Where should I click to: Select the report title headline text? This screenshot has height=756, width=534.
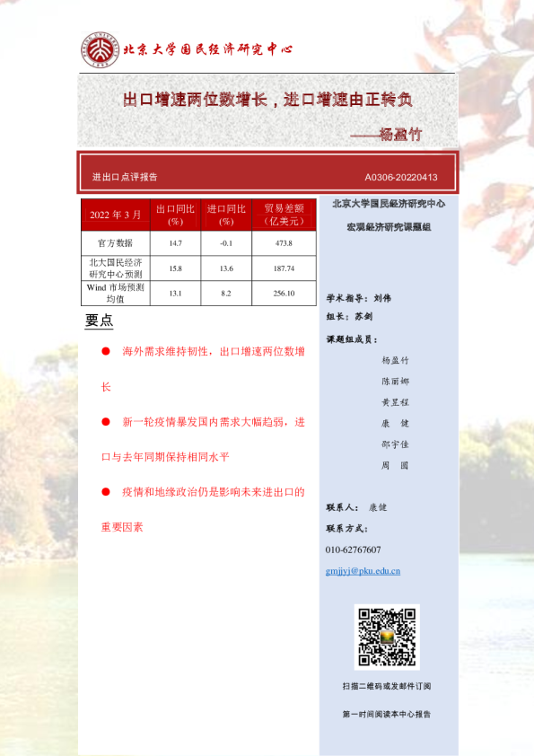(x=267, y=100)
